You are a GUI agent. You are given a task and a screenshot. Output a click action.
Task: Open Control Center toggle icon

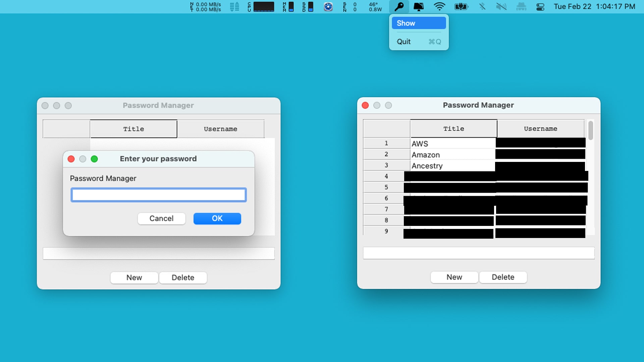pyautogui.click(x=540, y=7)
